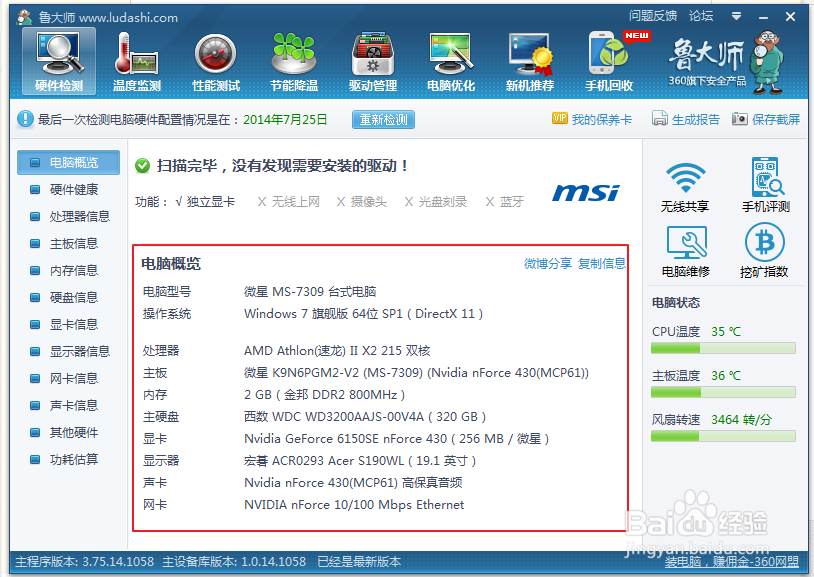
Task: Launch 性能测试 performance test
Action: pyautogui.click(x=216, y=61)
